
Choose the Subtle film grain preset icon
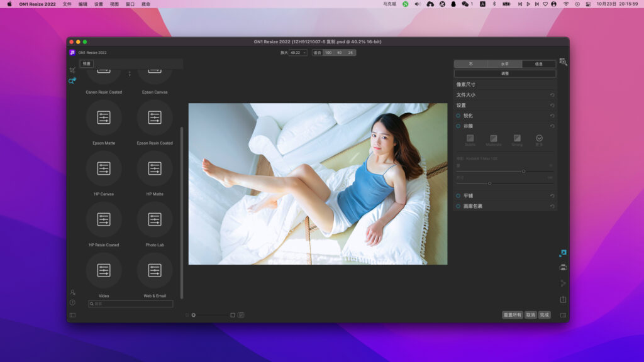coord(470,138)
